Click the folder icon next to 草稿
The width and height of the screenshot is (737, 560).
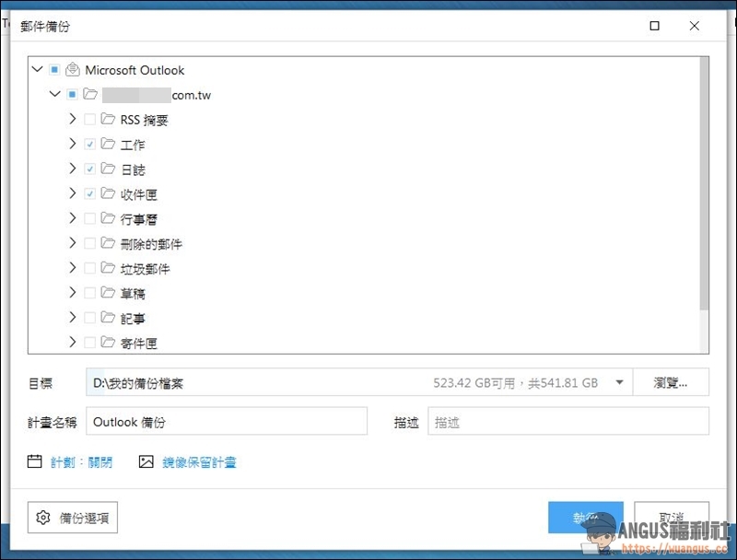(108, 294)
